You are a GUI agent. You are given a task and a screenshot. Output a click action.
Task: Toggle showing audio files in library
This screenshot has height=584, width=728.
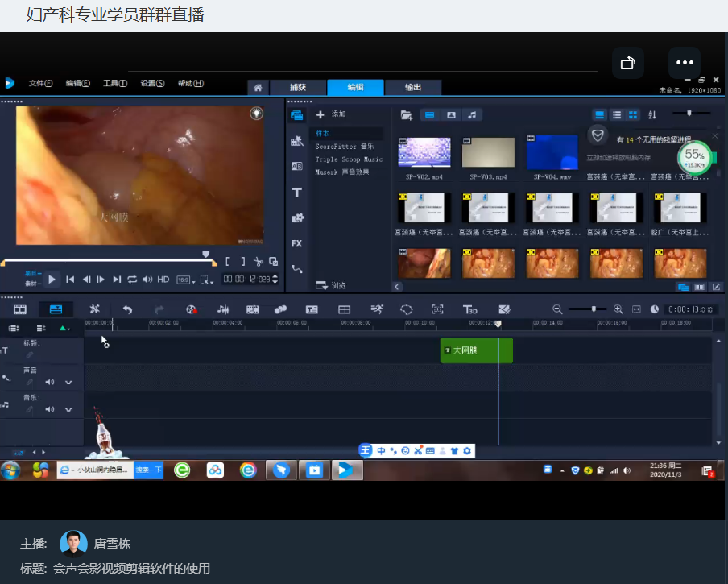[472, 115]
